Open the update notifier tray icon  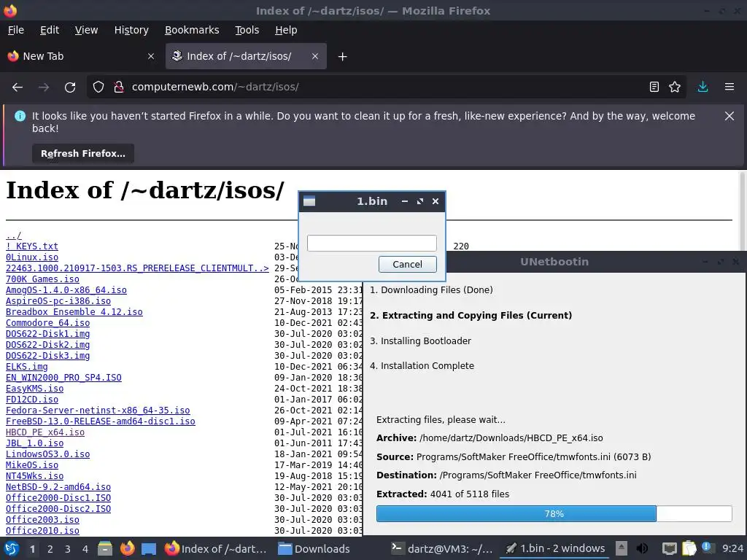pyautogui.click(x=708, y=548)
